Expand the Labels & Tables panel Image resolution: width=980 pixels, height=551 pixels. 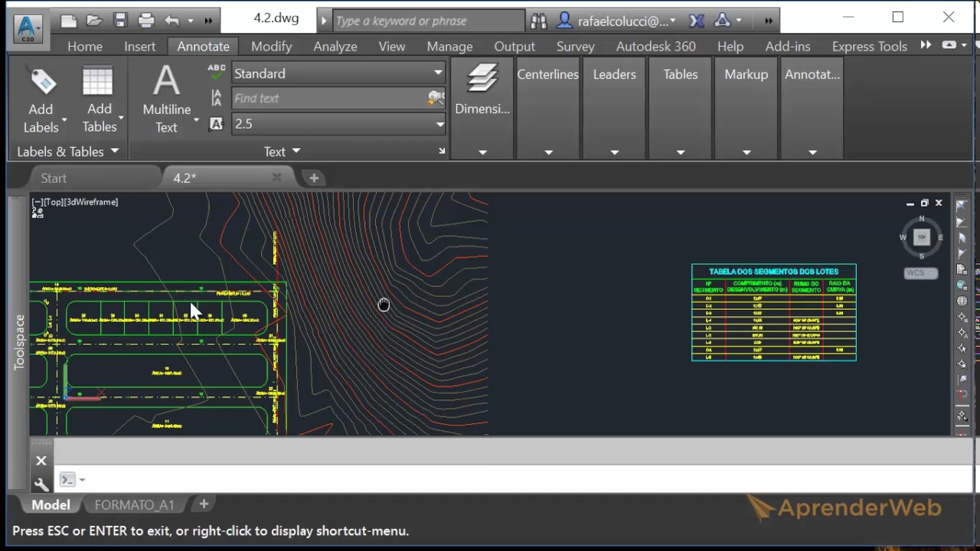(x=68, y=152)
